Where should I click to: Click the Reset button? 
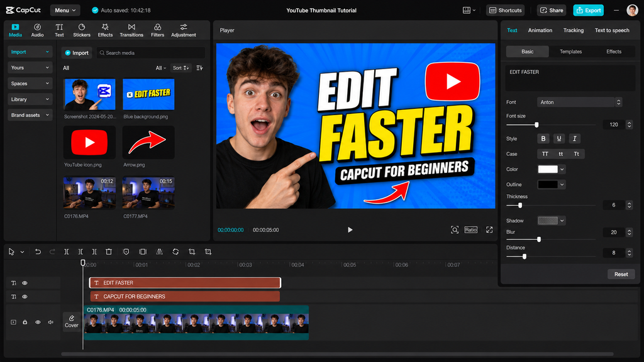[621, 274]
